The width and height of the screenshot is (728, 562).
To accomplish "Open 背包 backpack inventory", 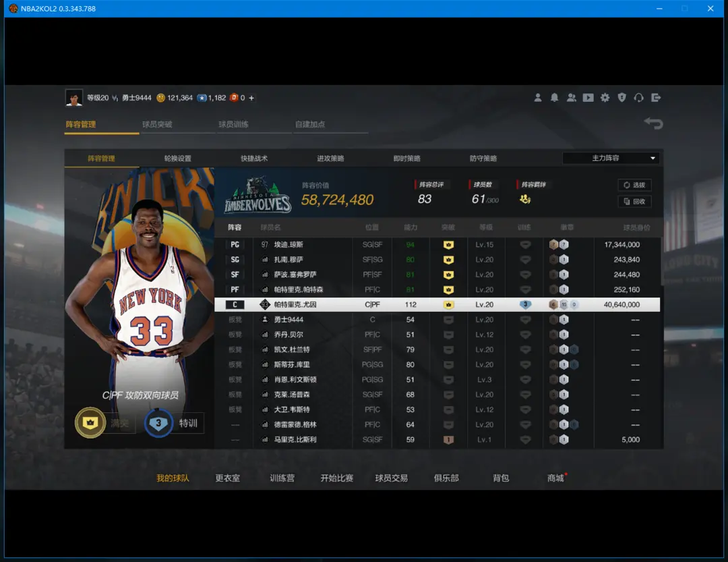I will [501, 478].
